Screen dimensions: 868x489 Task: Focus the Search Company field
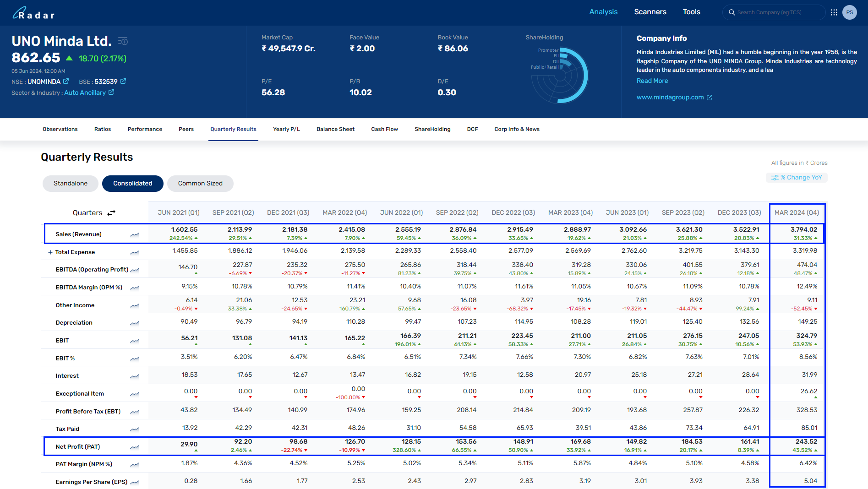(x=774, y=12)
